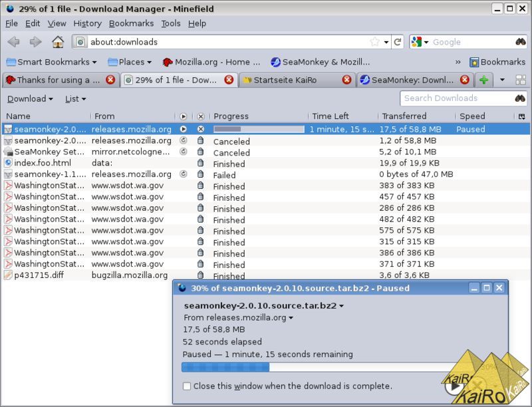Click the search downloads binoculars icon
The width and height of the screenshot is (532, 407).
520,98
